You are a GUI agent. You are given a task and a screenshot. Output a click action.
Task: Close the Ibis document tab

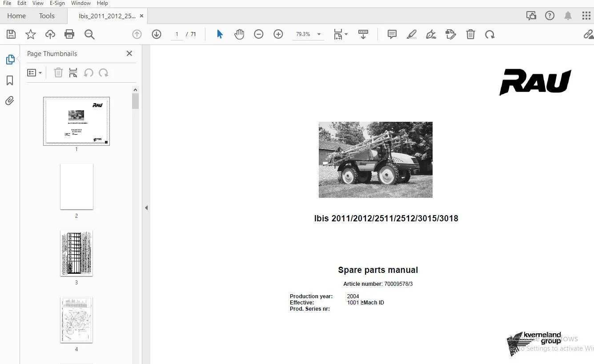(x=141, y=16)
